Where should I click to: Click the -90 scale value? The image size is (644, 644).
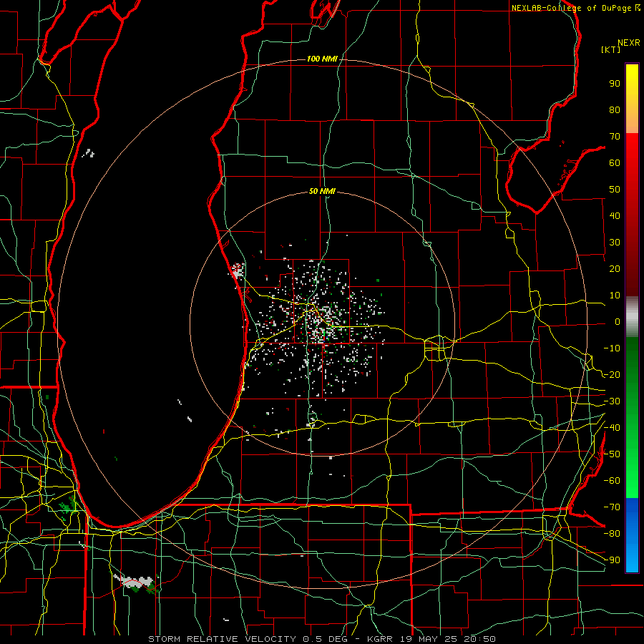[x=612, y=560]
